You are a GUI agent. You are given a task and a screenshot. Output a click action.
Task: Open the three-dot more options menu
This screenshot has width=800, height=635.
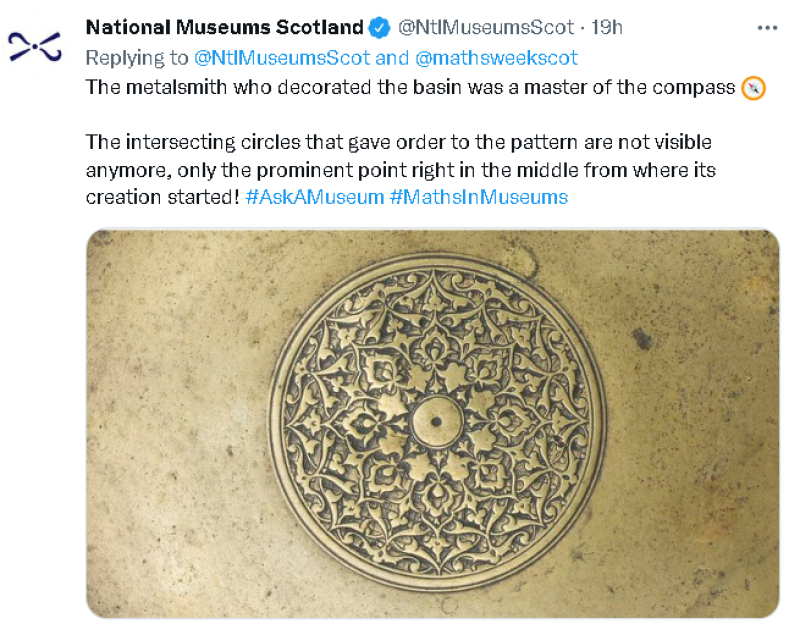pyautogui.click(x=767, y=28)
